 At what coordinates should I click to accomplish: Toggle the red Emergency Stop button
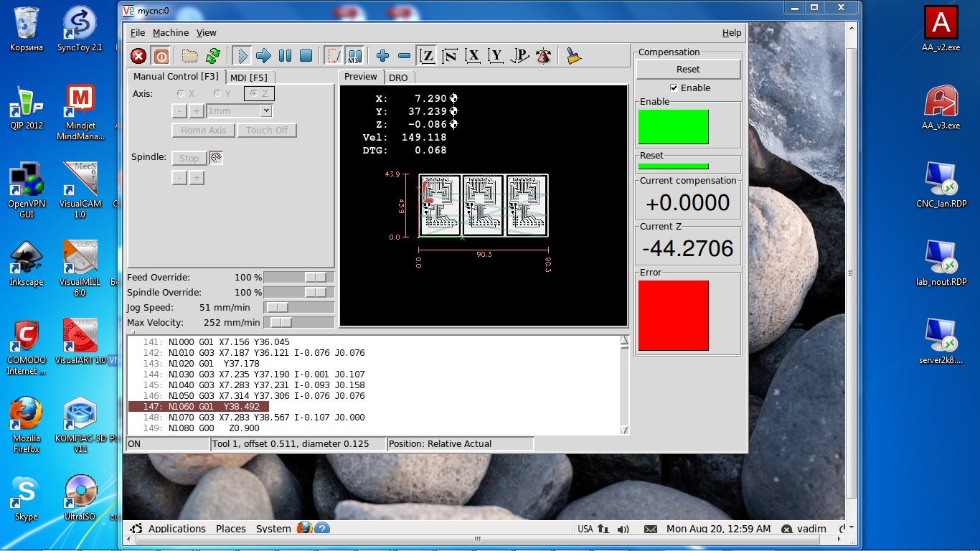coord(138,56)
